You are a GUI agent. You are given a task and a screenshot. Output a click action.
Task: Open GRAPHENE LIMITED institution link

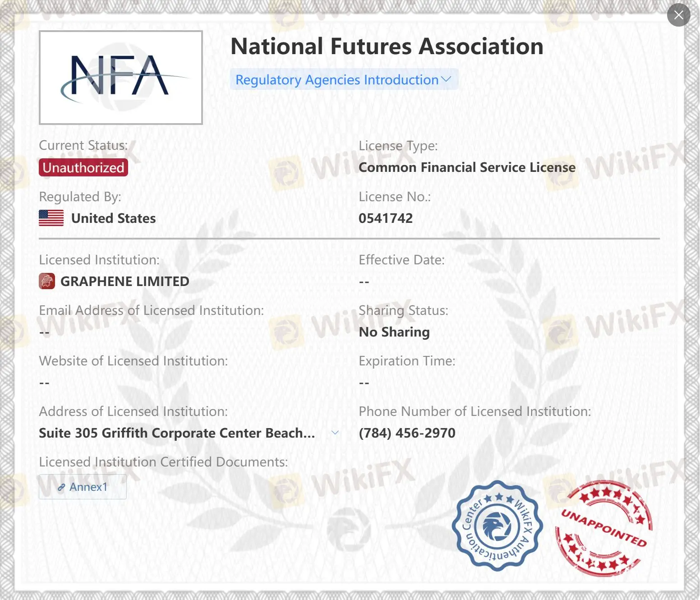[125, 281]
